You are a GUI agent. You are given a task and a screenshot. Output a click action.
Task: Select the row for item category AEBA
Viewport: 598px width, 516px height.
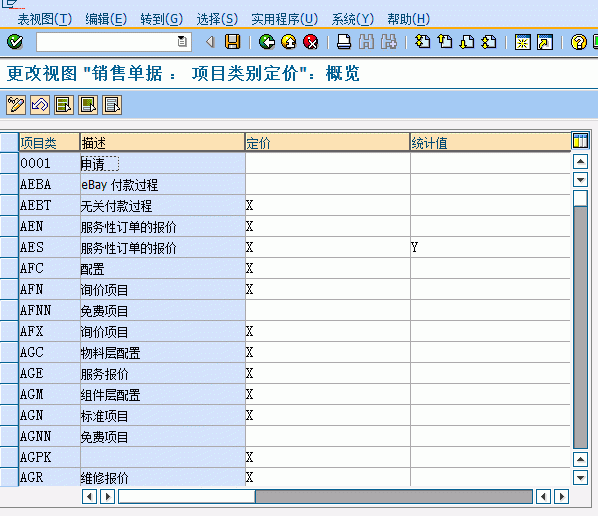click(x=9, y=185)
